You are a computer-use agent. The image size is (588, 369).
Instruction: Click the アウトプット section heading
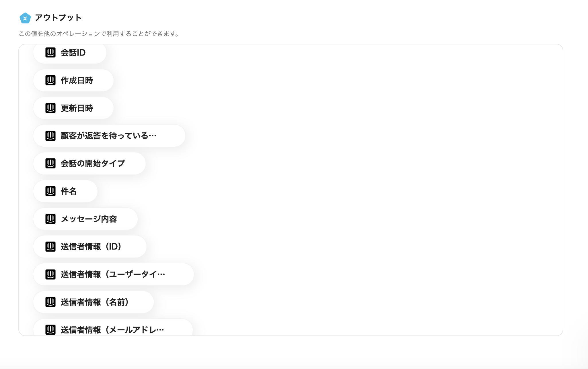(x=57, y=18)
